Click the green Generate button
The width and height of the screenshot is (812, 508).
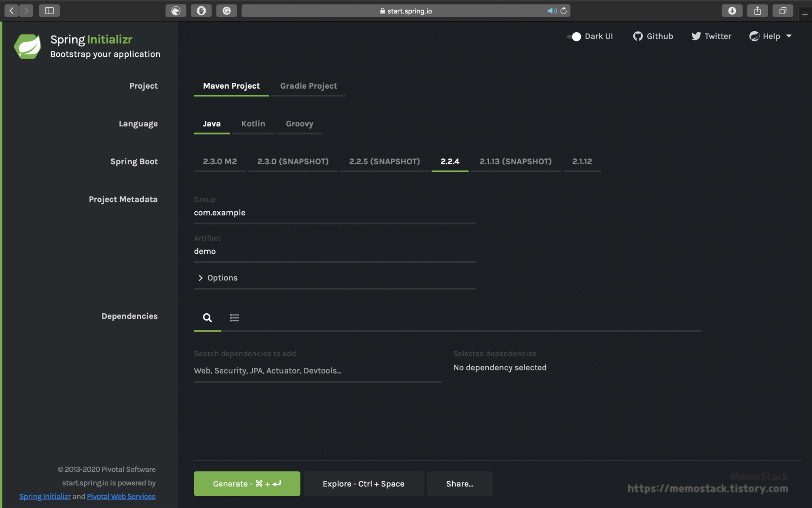pyautogui.click(x=247, y=484)
